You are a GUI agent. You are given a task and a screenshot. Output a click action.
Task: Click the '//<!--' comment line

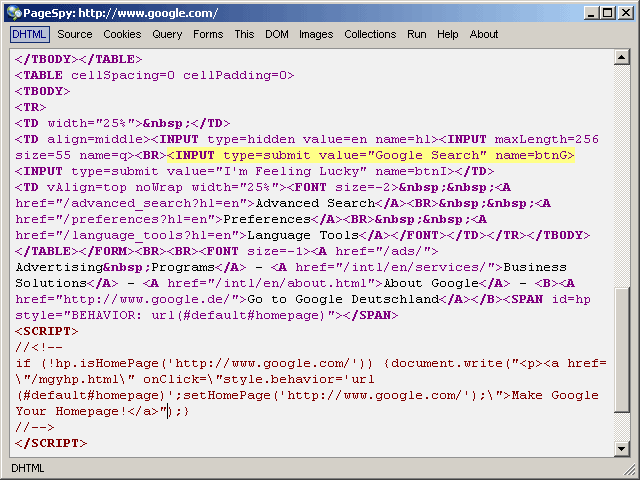[39, 347]
